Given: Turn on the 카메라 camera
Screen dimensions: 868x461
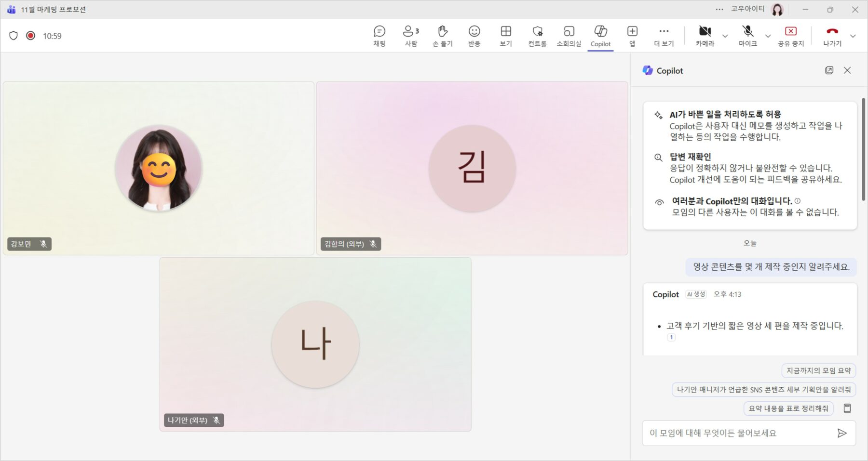Looking at the screenshot, I should (x=705, y=36).
